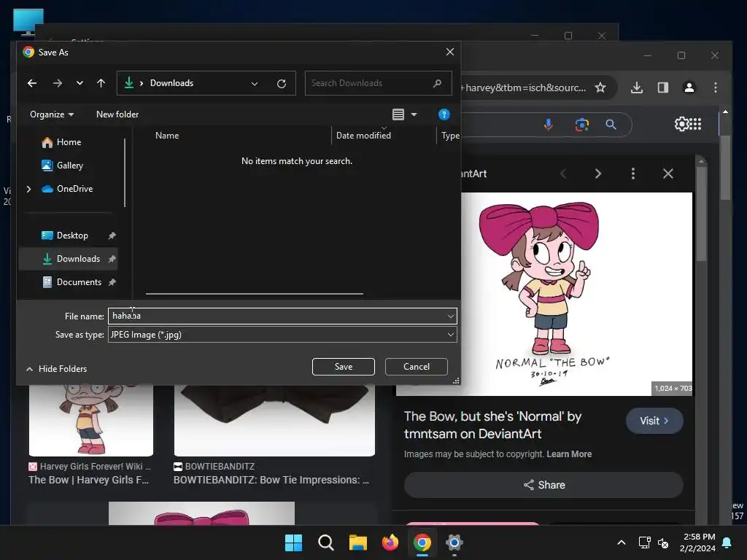
Task: Open image preview more options menu
Action: pyautogui.click(x=632, y=174)
